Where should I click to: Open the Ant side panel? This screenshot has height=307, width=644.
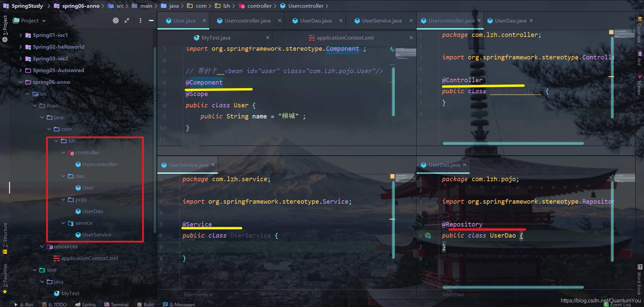pos(640,58)
